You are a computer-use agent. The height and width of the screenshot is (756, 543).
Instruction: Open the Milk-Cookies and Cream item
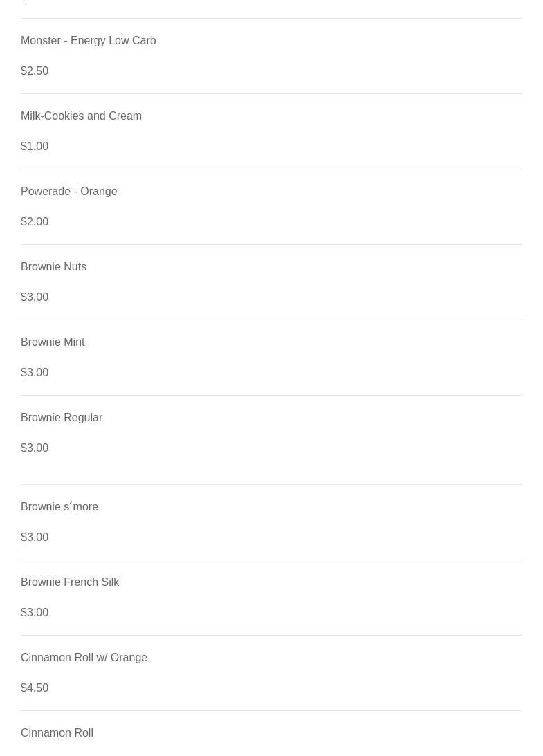pos(81,116)
